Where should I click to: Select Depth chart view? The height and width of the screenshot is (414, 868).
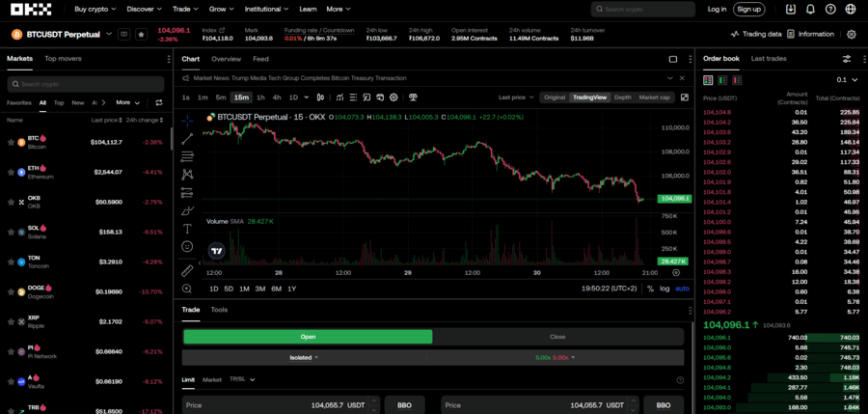click(622, 97)
